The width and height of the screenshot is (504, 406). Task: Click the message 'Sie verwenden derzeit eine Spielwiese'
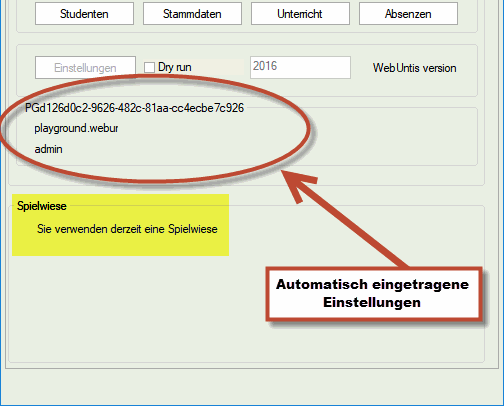(127, 229)
